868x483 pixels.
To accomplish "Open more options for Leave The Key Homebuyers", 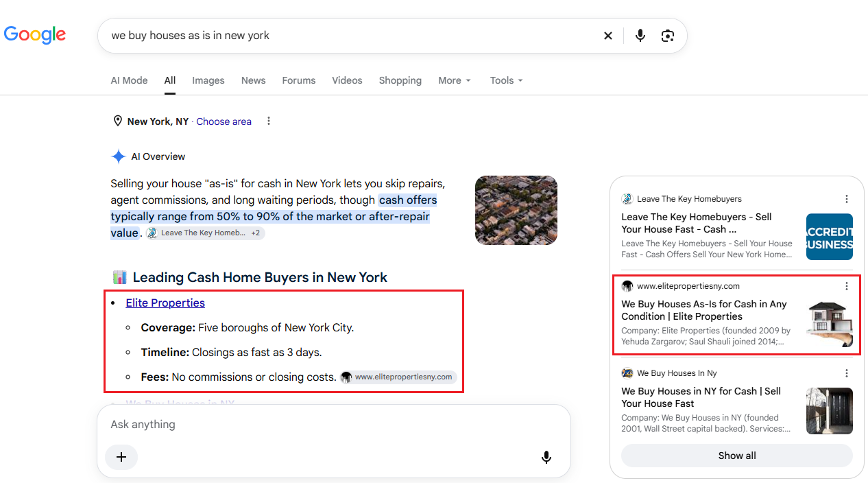I will pos(847,199).
